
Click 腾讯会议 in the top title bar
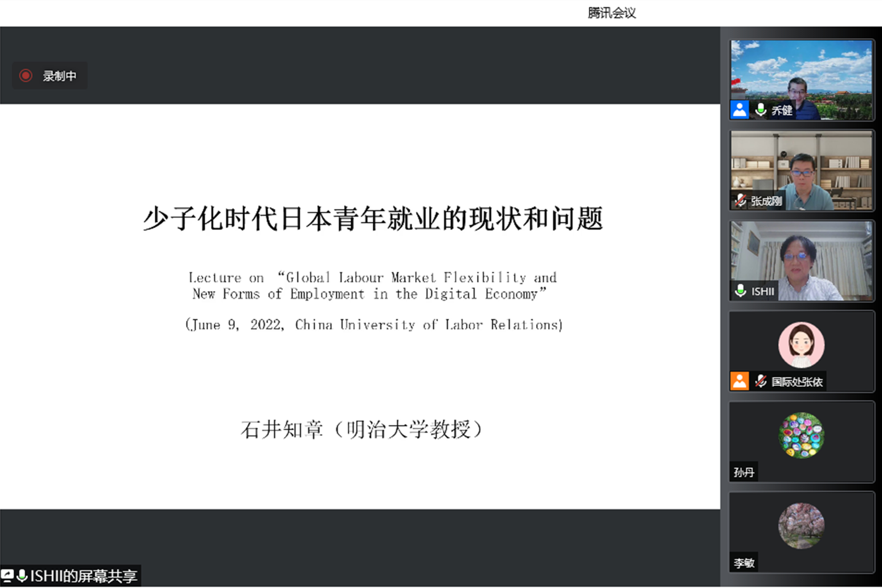(611, 12)
